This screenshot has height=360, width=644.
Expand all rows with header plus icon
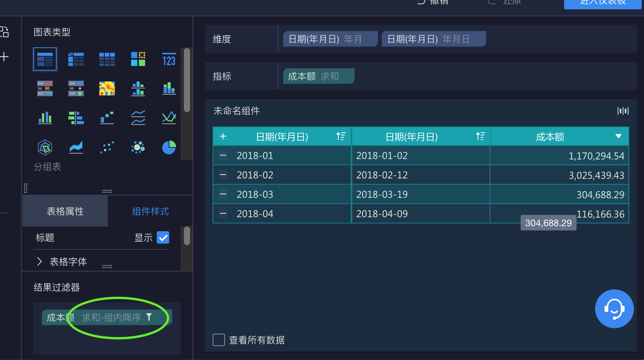223,136
